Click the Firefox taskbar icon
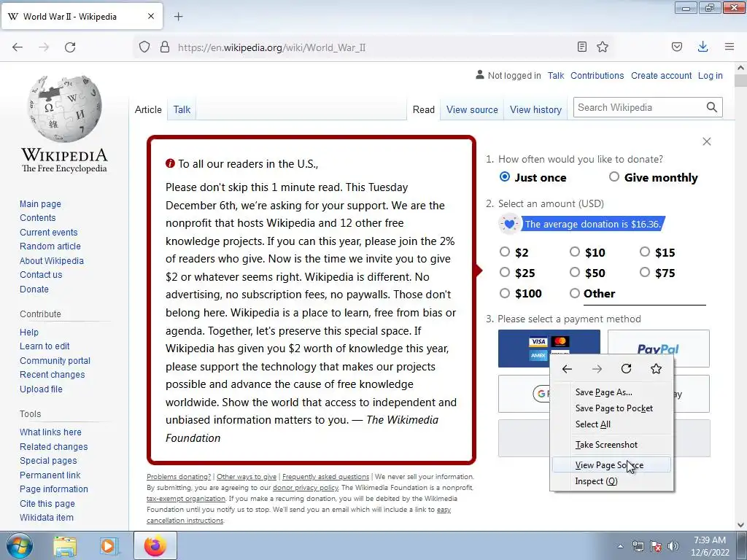 [x=155, y=545]
